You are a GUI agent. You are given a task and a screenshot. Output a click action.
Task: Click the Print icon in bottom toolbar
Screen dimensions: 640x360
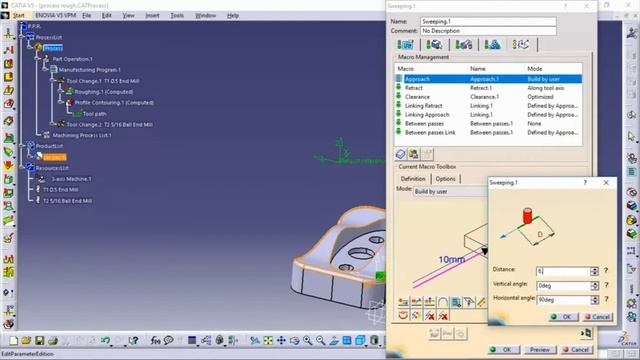[x=53, y=340]
